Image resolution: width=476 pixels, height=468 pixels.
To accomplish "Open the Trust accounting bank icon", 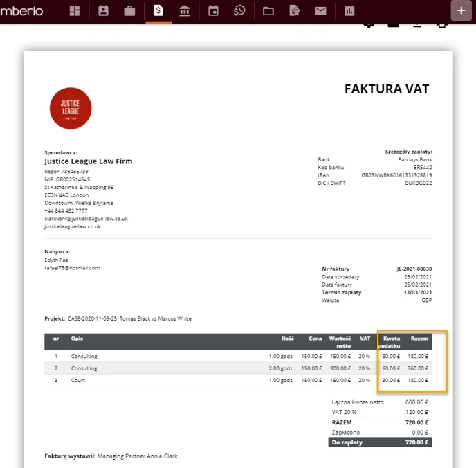I will click(x=185, y=11).
